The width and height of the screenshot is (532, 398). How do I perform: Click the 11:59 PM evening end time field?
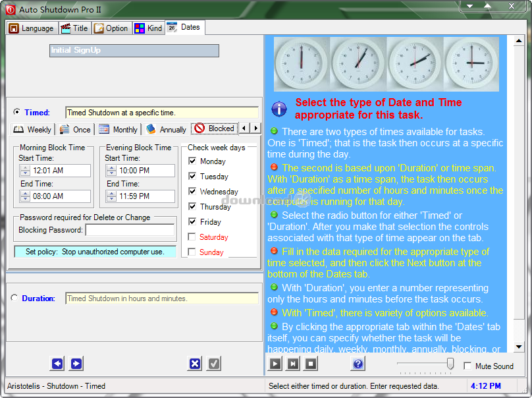pos(140,196)
